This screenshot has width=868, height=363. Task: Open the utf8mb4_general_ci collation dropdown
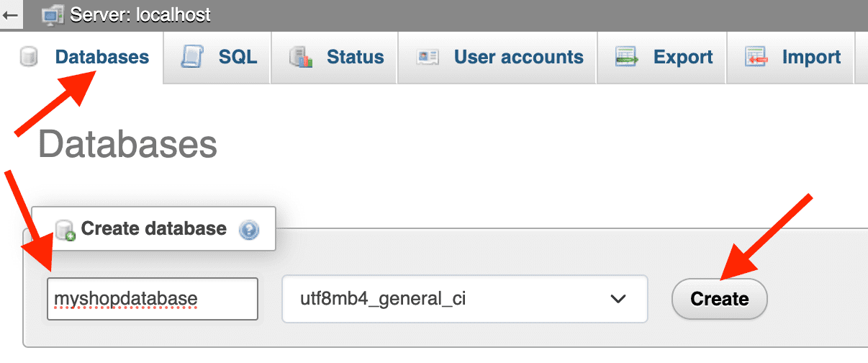tap(465, 299)
